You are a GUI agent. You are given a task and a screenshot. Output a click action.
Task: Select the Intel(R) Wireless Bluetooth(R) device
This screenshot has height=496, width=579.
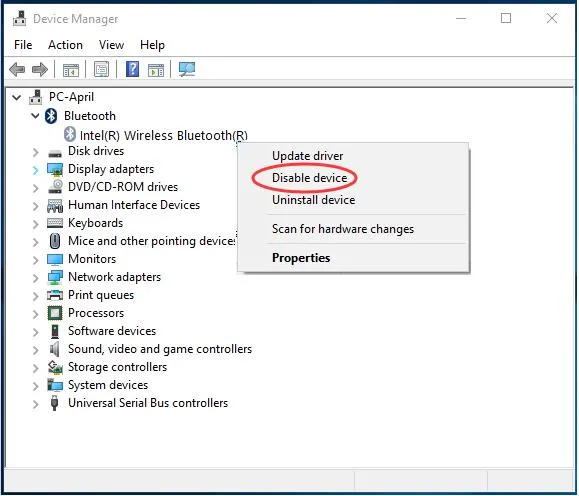(164, 135)
